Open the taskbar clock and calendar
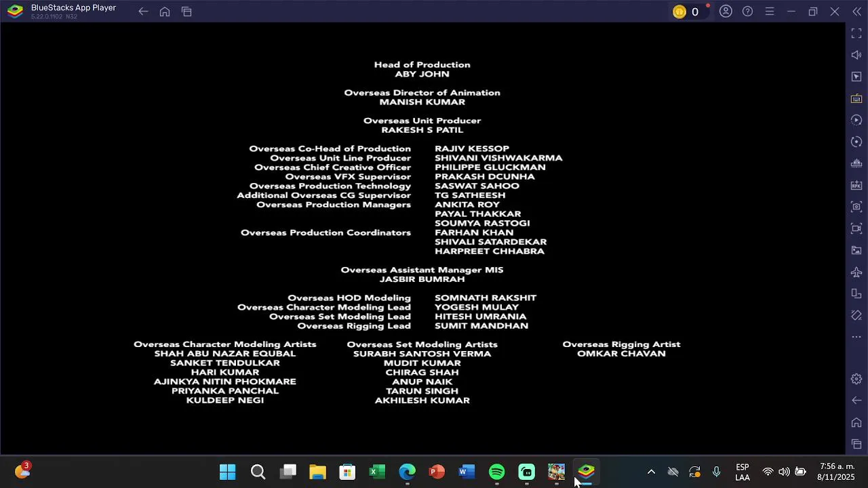Image resolution: width=868 pixels, height=488 pixels. 837,472
